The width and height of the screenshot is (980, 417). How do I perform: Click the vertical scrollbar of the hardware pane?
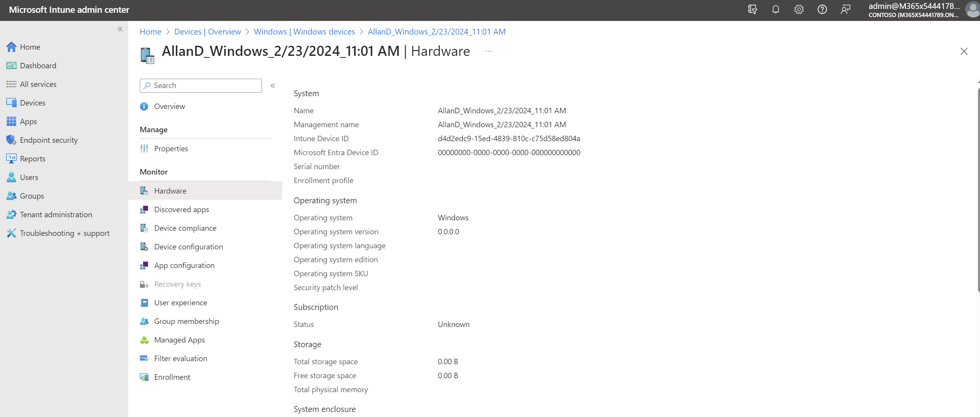[978, 190]
